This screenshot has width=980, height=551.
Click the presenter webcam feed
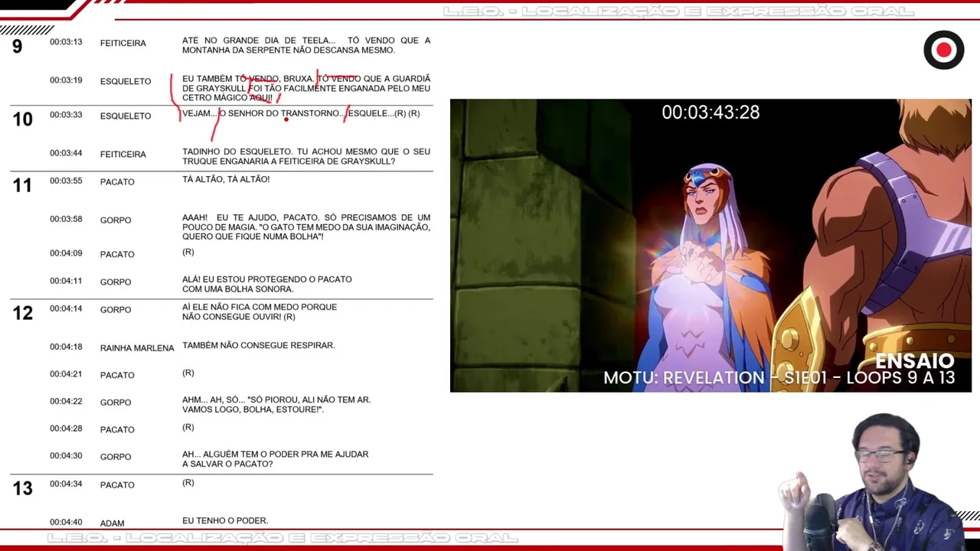(x=873, y=482)
